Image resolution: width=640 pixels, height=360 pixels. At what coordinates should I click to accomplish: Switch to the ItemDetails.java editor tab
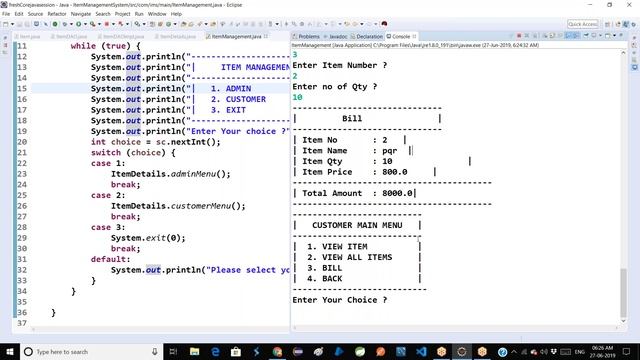coord(176,36)
